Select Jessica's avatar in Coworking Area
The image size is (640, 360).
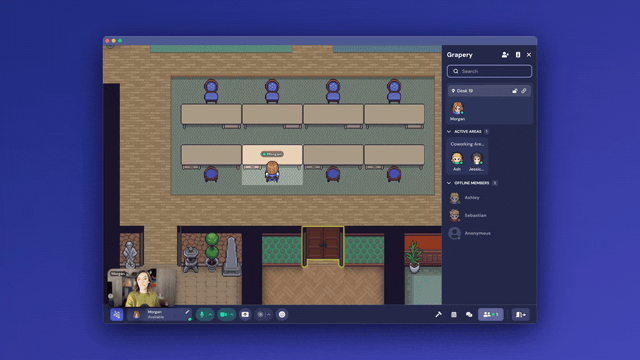coord(476,159)
